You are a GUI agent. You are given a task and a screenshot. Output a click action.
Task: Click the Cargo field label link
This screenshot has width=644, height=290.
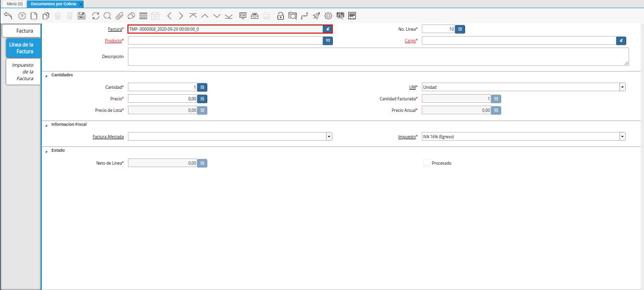410,41
